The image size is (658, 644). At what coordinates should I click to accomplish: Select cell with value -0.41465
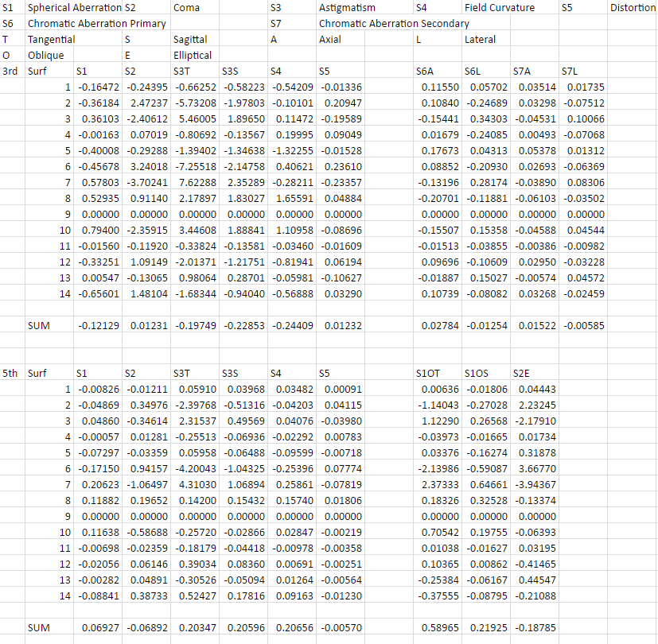coord(535,564)
